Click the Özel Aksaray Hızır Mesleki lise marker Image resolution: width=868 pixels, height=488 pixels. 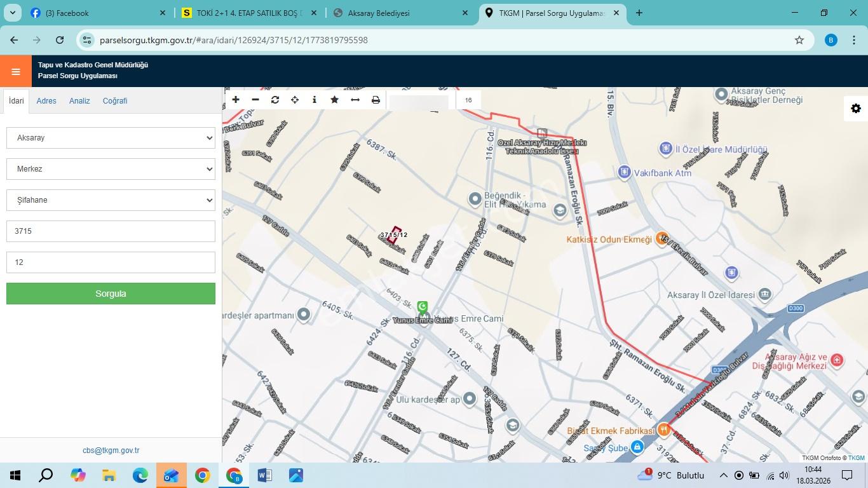tap(542, 133)
